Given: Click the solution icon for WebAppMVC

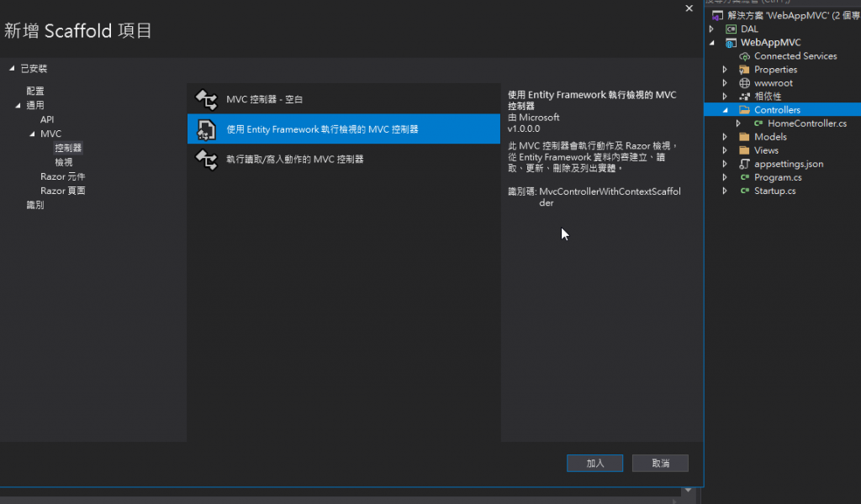Looking at the screenshot, I should 717,15.
